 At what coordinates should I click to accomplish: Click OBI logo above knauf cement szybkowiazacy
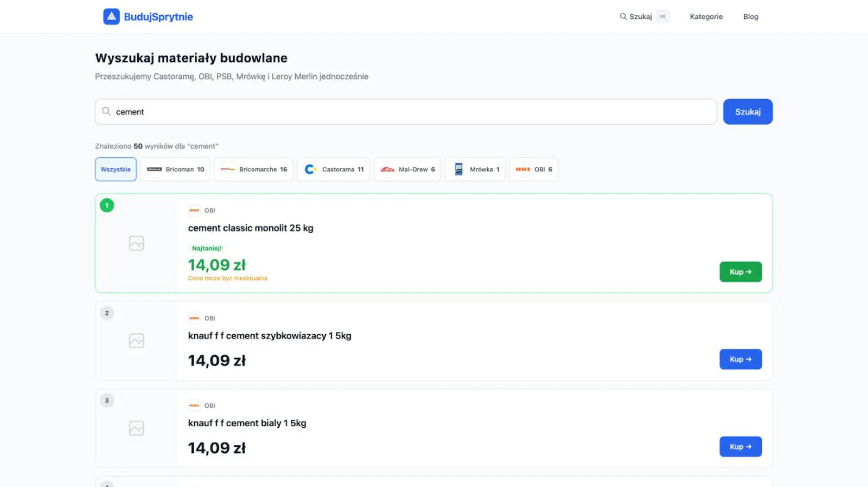click(x=194, y=318)
